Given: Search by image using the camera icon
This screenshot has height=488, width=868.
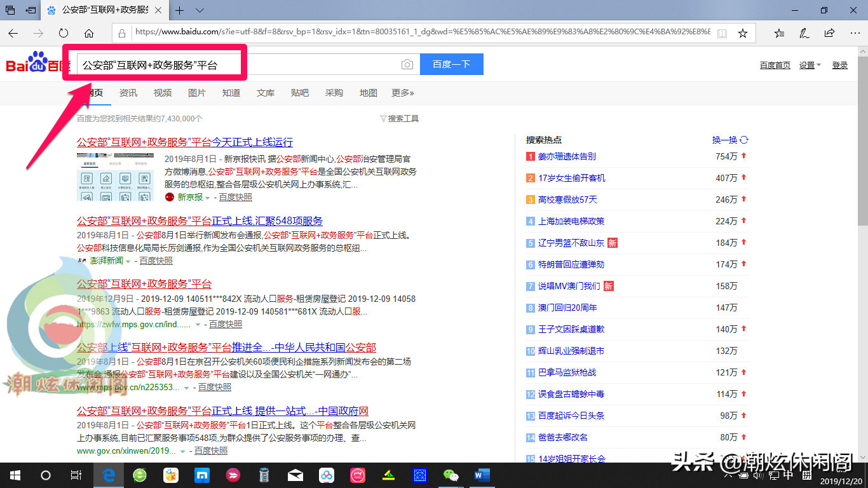Looking at the screenshot, I should pos(407,65).
